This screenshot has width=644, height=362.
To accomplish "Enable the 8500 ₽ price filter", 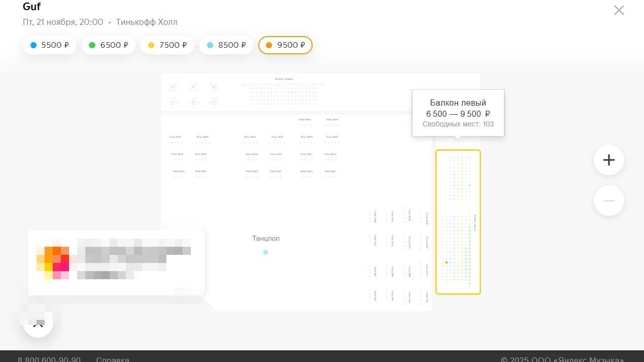I will [226, 45].
